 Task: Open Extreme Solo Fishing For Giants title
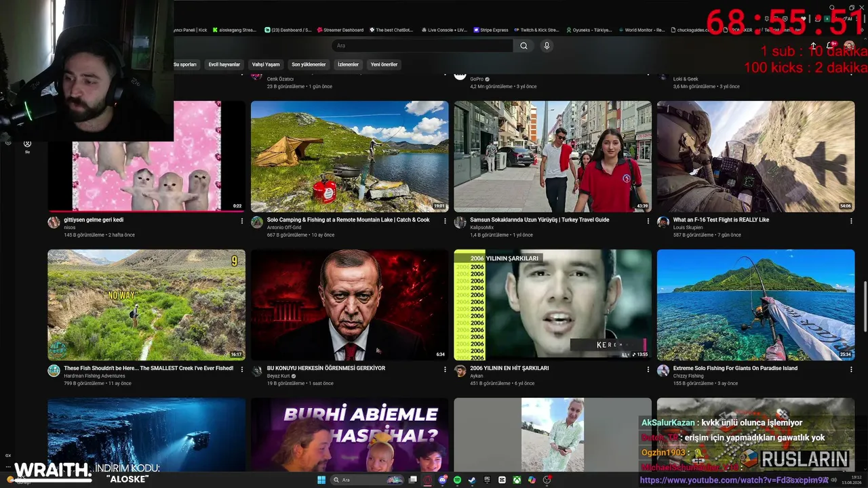point(735,368)
